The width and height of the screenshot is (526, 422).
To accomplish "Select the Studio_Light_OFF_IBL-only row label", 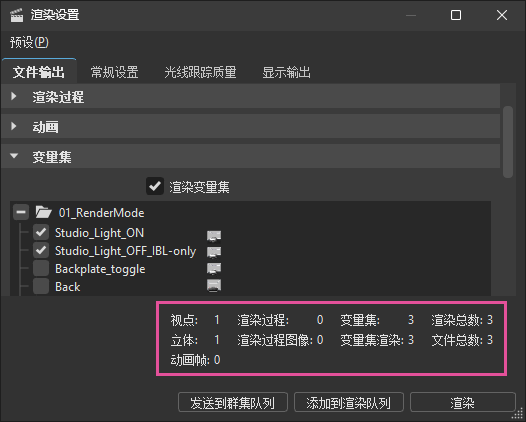I will [125, 251].
